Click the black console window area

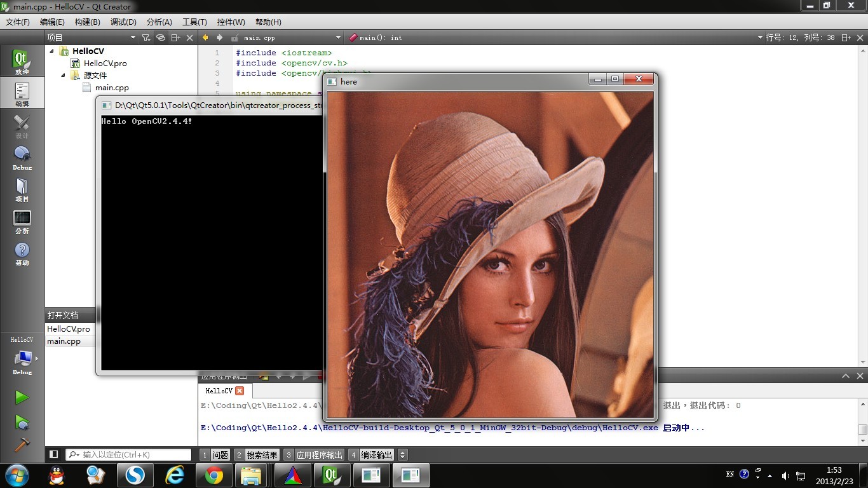tap(212, 243)
